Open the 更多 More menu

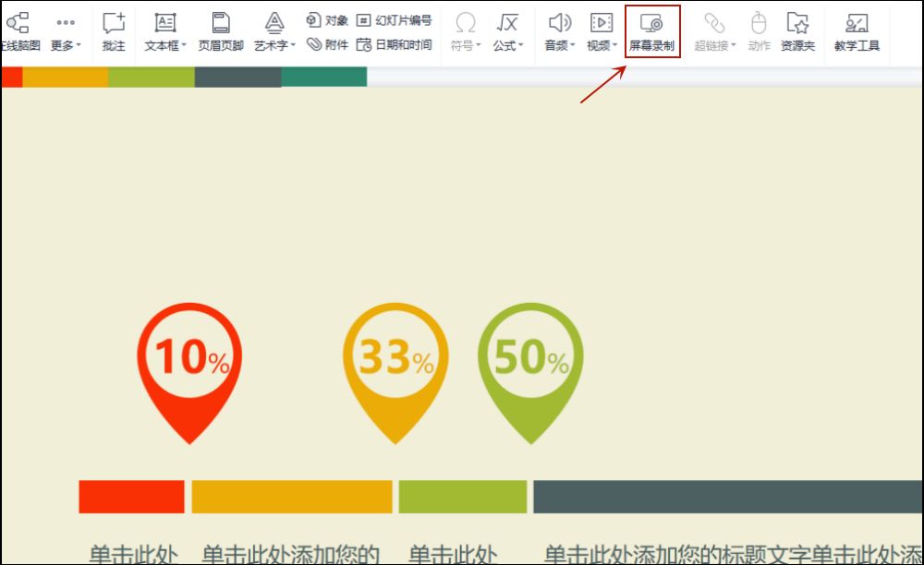coord(65,32)
